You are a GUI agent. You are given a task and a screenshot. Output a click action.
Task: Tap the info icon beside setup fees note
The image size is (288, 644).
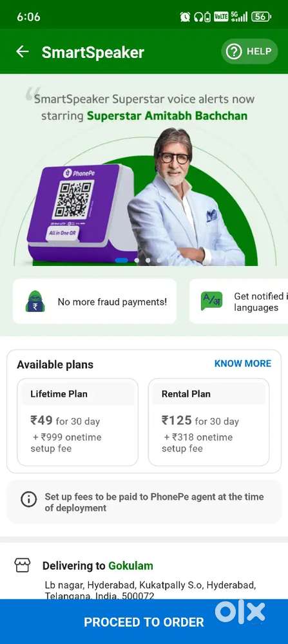[x=29, y=500]
